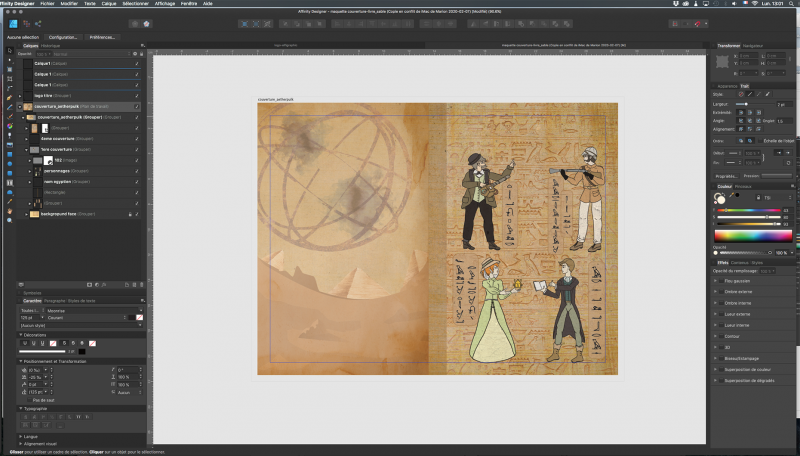800x456 pixels.
Task: Select the Zoom magnifier tool
Action: [x=10, y=220]
